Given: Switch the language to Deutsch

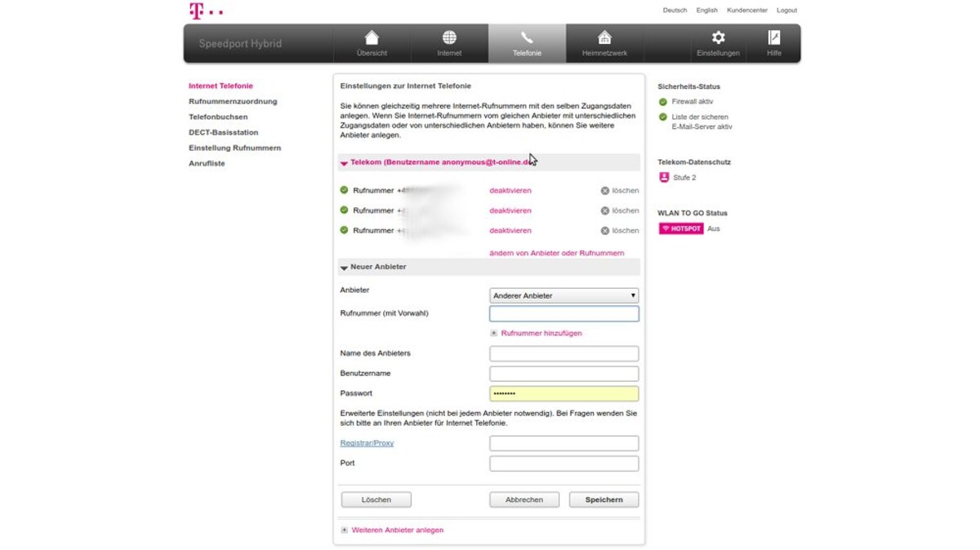Looking at the screenshot, I should [675, 11].
